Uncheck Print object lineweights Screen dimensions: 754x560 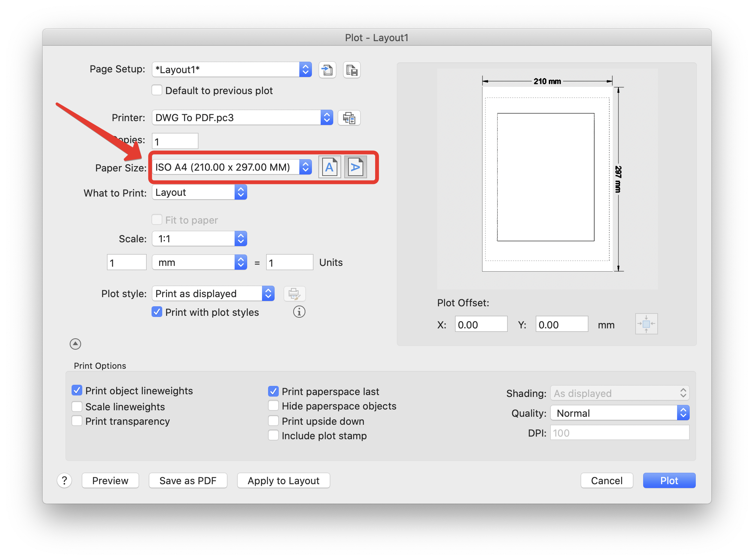pyautogui.click(x=77, y=390)
